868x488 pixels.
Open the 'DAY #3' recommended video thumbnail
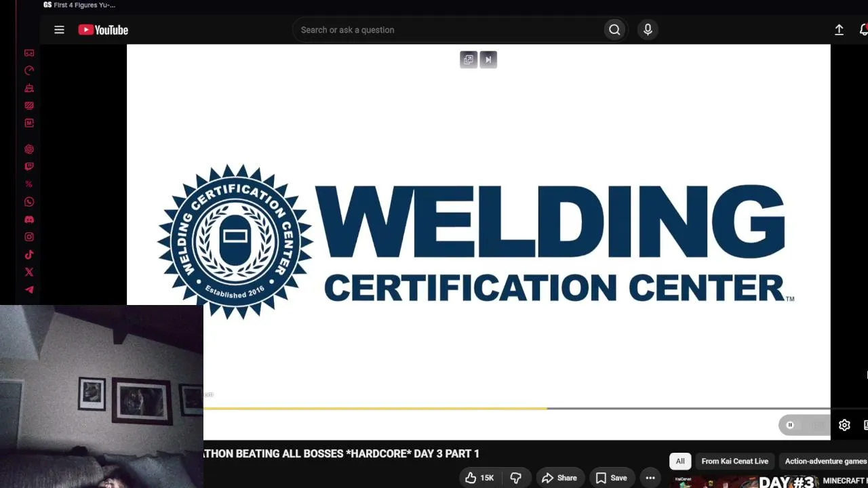tap(746, 482)
